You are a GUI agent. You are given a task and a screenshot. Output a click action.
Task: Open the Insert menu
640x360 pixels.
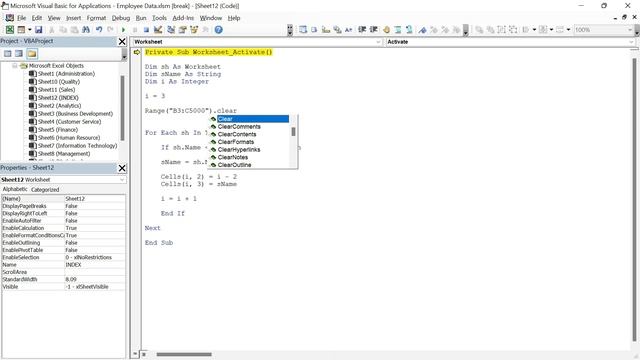point(73,18)
